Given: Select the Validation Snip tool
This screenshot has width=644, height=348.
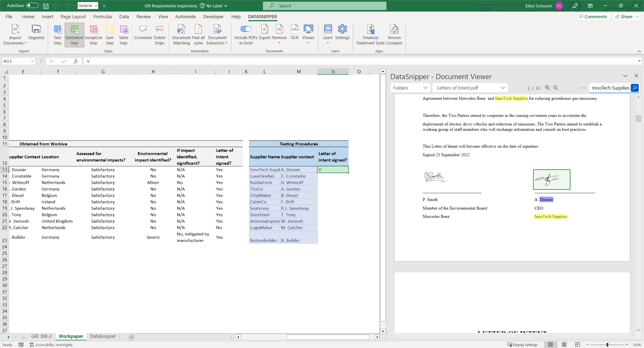Looking at the screenshot, I should 74,34.
